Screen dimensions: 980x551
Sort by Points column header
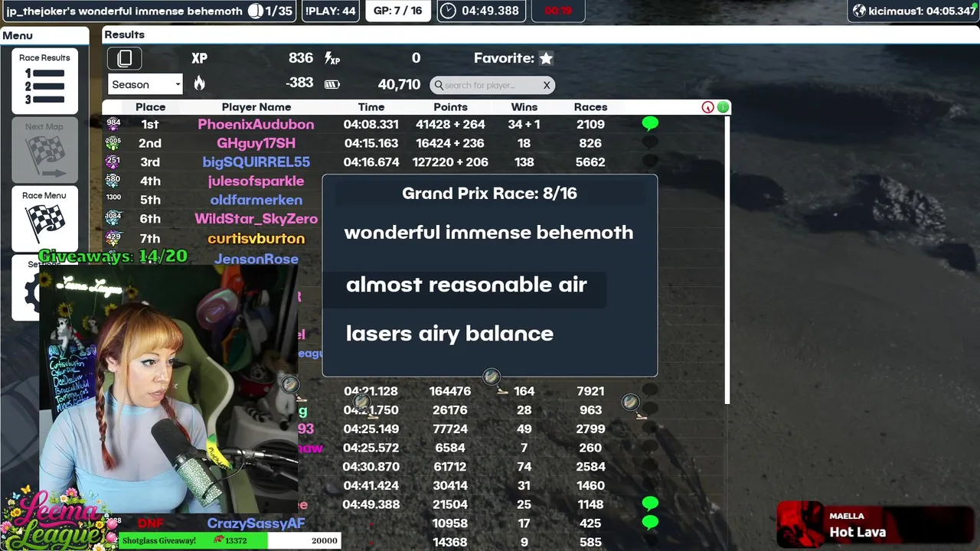pyautogui.click(x=450, y=107)
